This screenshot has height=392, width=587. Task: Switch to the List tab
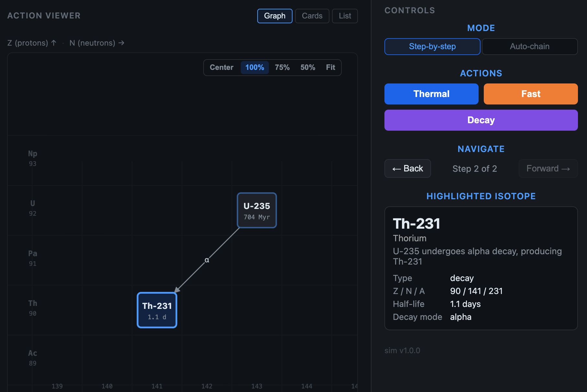(345, 16)
